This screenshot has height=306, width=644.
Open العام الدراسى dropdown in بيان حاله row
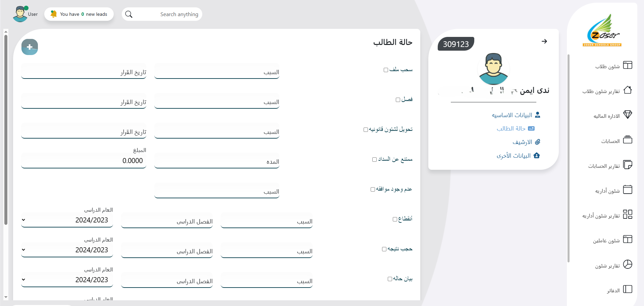[67, 280]
